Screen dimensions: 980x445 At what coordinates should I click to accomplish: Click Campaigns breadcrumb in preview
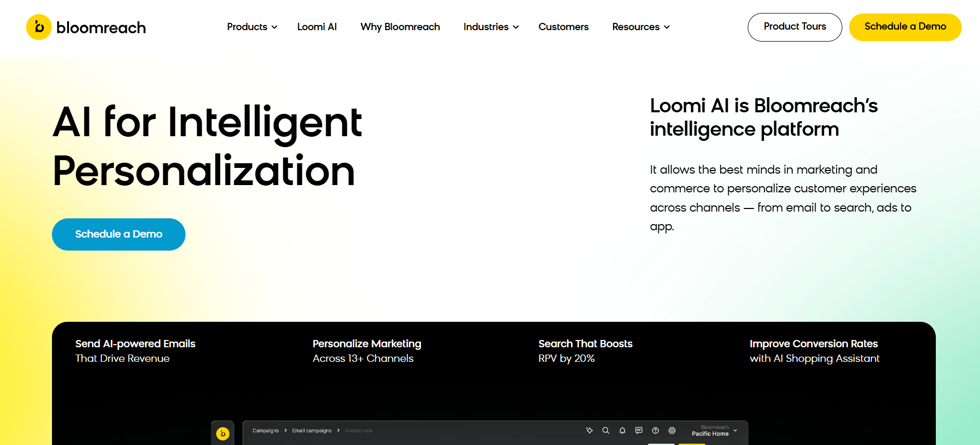266,430
